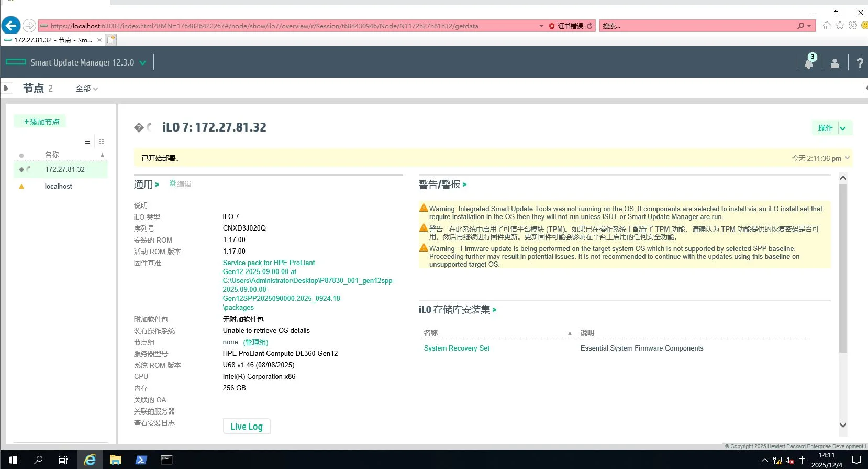The height and width of the screenshot is (469, 868).
Task: Switch node list to grid view icon
Action: point(101,141)
